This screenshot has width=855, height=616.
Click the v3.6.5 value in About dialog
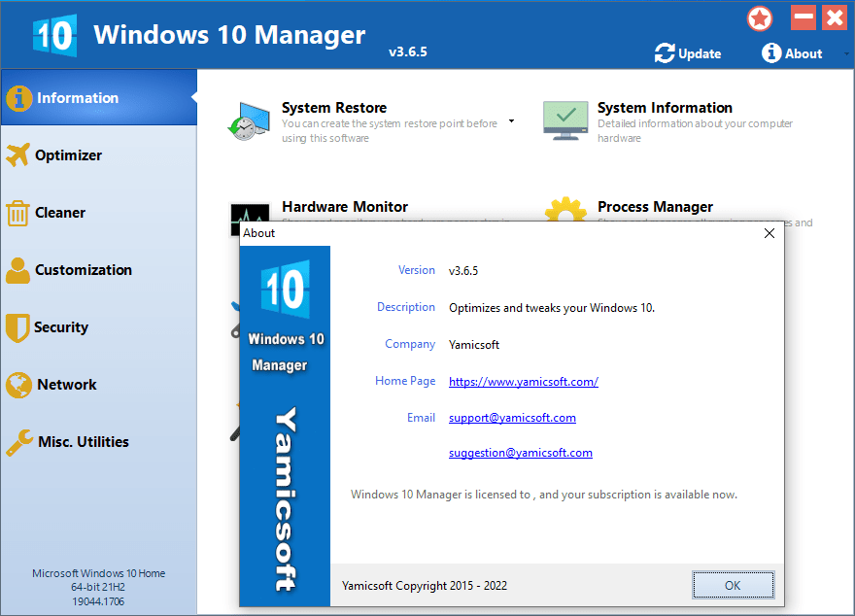point(463,271)
